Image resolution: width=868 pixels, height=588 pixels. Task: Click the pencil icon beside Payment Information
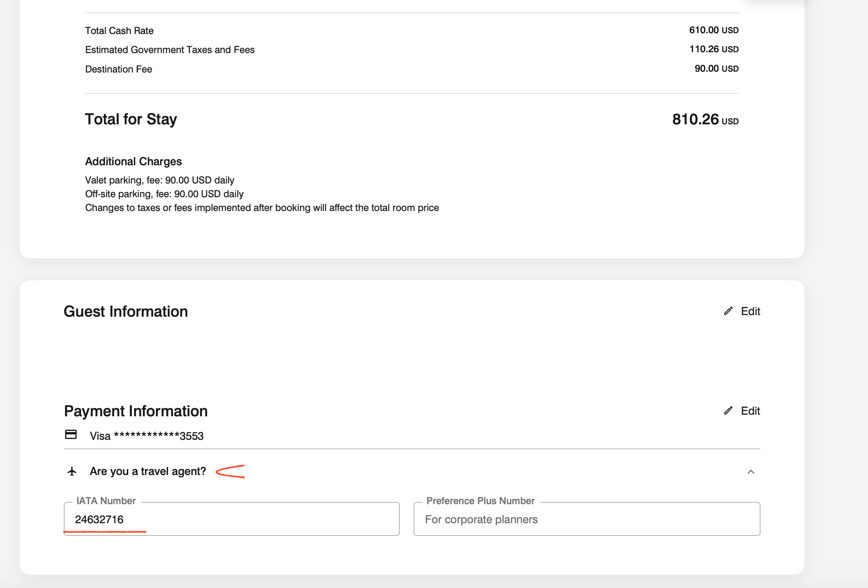(728, 411)
